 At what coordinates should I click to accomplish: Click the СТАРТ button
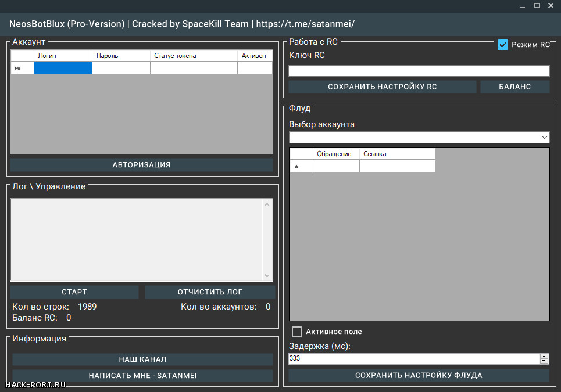coord(74,292)
